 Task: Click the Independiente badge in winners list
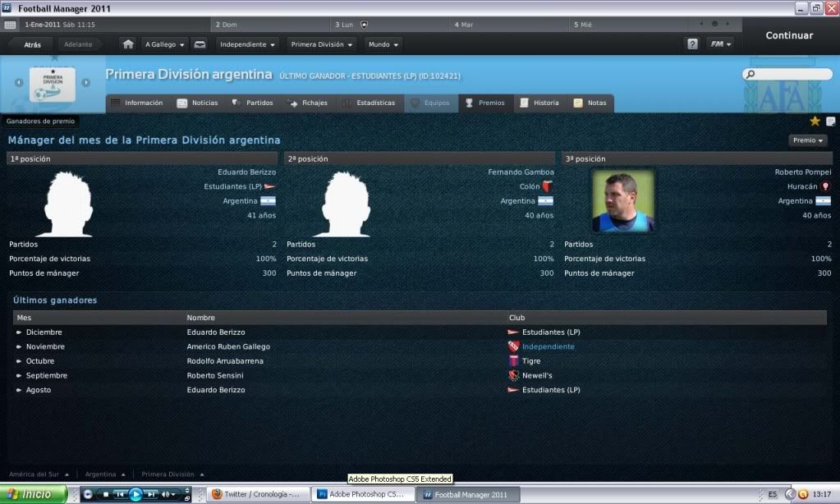coord(513,346)
